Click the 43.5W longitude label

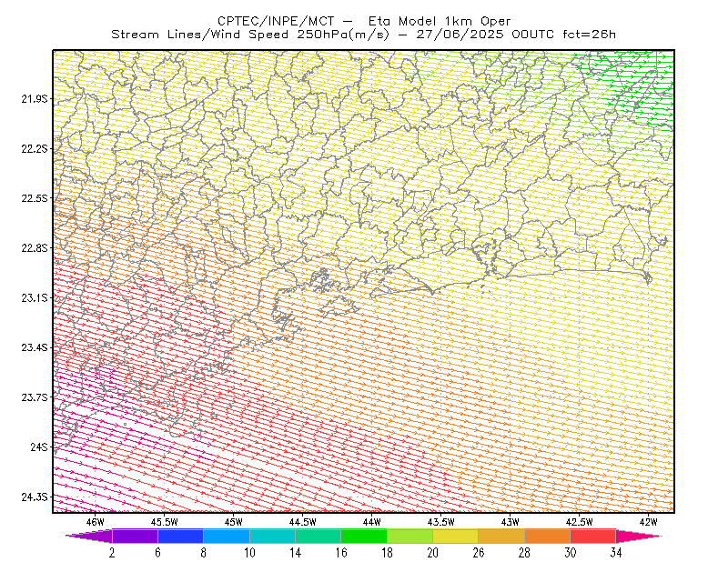[x=441, y=522]
